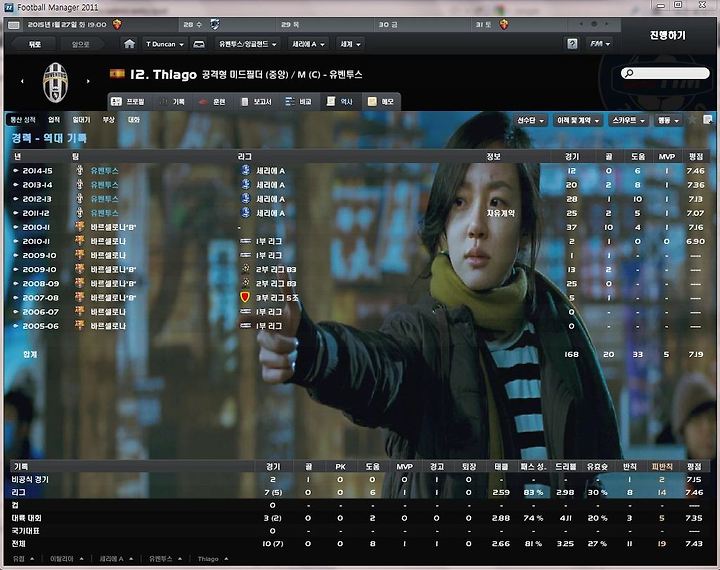
Task: Open the 세계 dropdown menu
Action: tap(350, 44)
